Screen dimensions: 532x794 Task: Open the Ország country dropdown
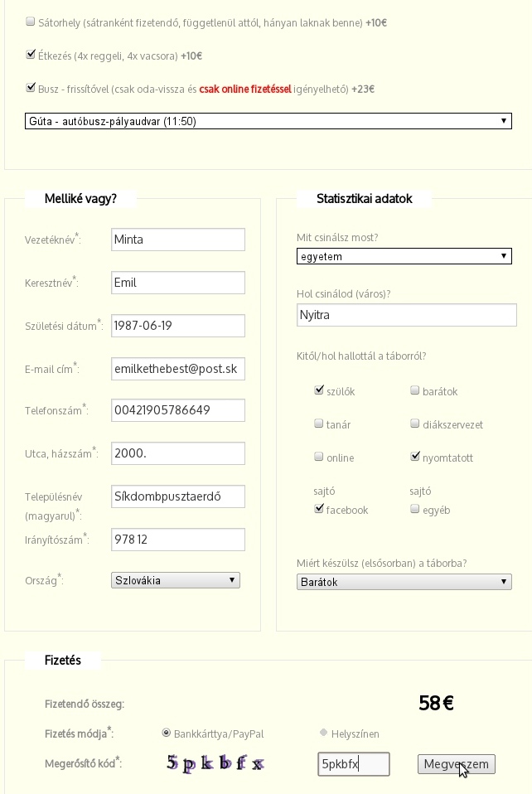click(175, 580)
